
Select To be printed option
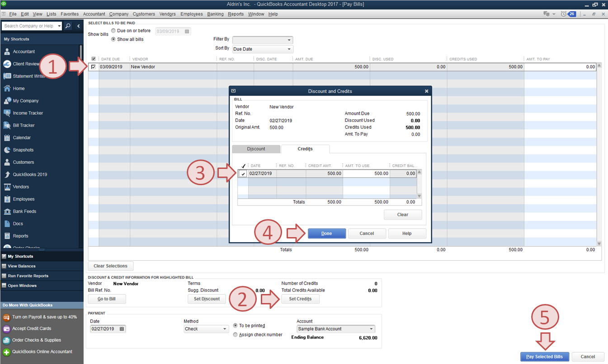[236, 326]
